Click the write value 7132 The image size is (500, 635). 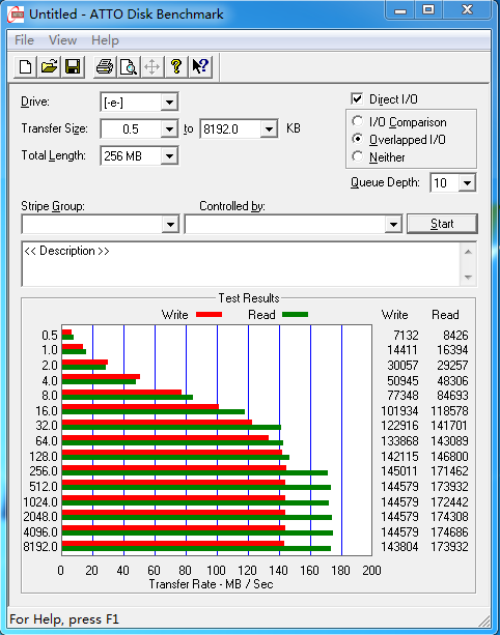(406, 335)
